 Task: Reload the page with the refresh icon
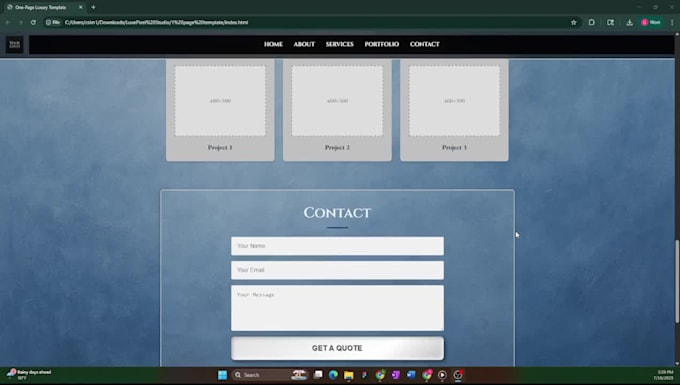(33, 22)
